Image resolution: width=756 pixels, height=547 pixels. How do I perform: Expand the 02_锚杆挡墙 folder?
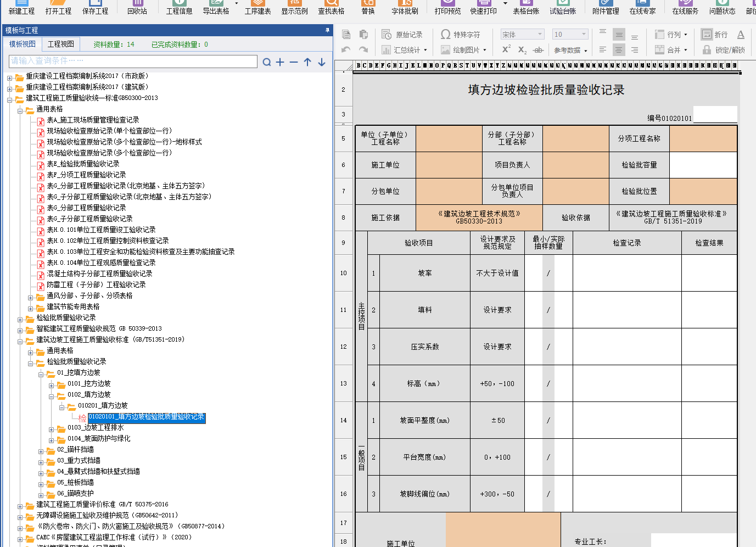click(x=41, y=451)
